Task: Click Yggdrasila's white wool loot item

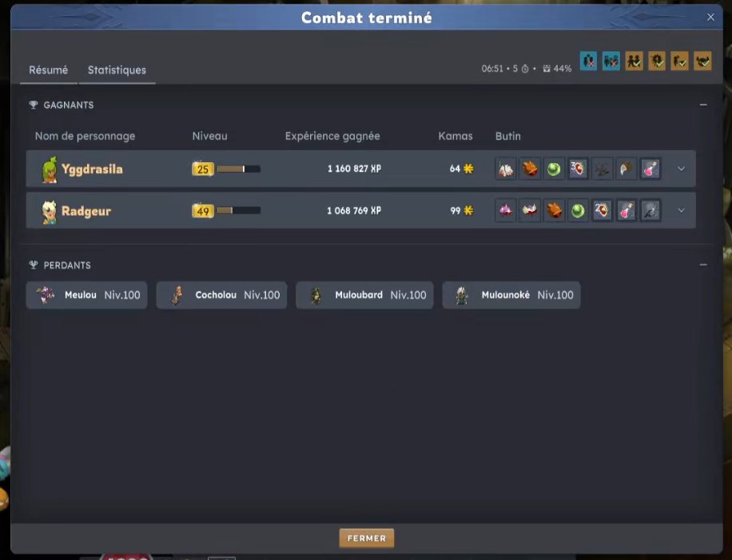Action: click(x=506, y=169)
